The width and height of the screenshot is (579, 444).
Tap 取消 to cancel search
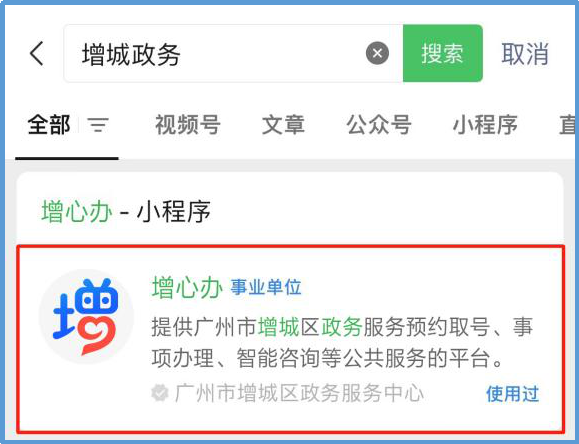tap(525, 54)
